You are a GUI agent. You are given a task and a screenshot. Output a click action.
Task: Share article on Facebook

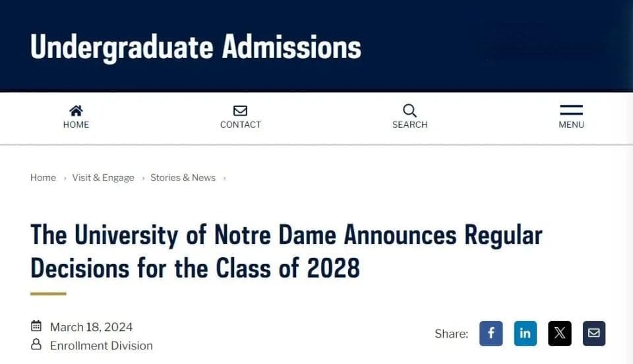pyautogui.click(x=491, y=333)
